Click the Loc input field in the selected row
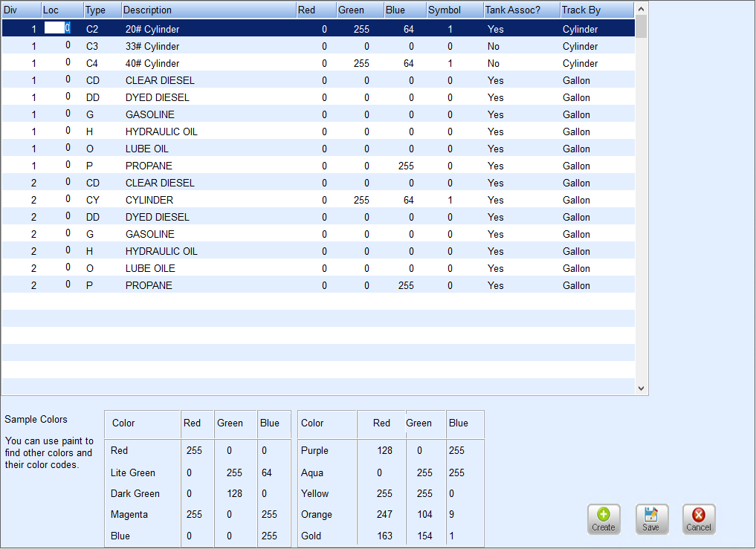Image resolution: width=756 pixels, height=549 pixels. point(57,28)
